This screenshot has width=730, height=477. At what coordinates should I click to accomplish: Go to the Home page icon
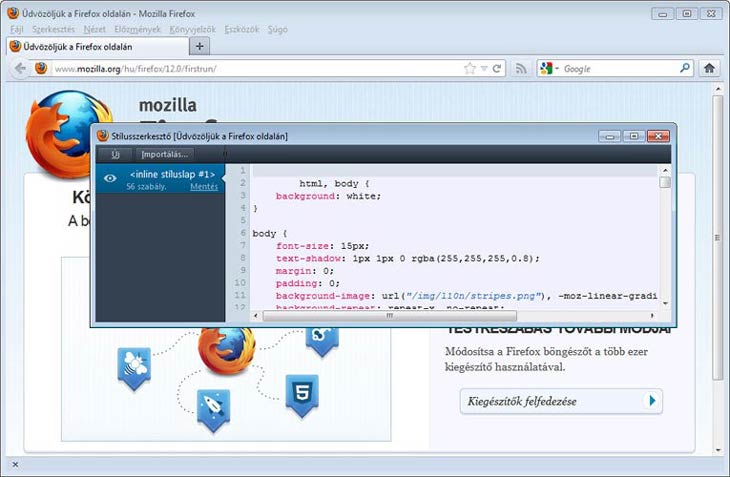(709, 68)
